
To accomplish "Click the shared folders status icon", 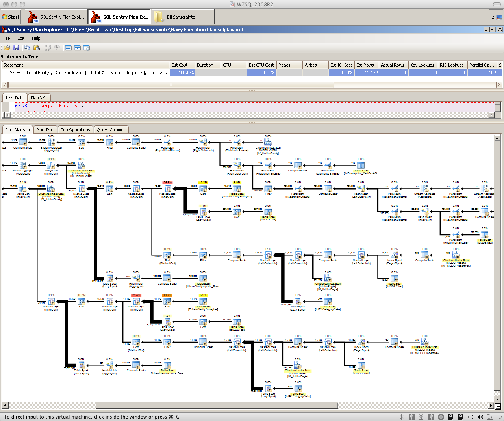I will (x=490, y=417).
